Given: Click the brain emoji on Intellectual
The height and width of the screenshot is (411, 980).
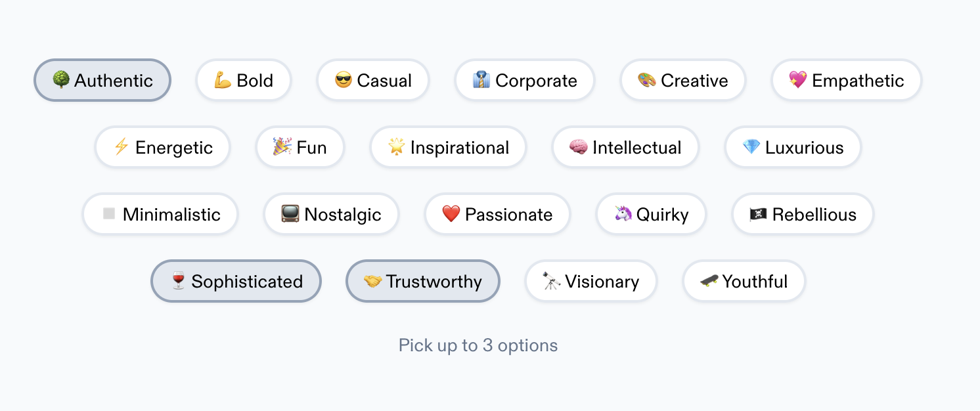Looking at the screenshot, I should point(579,147).
